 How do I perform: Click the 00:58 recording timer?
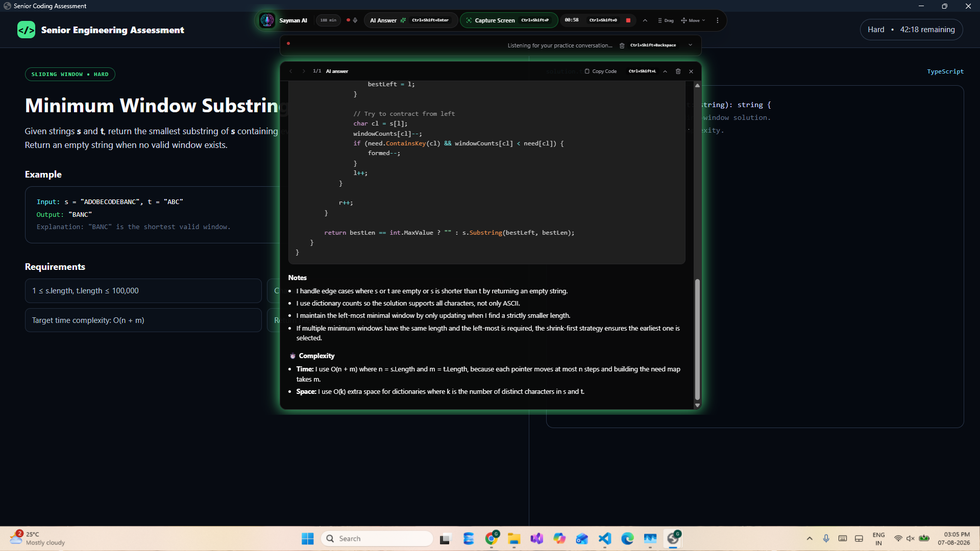(572, 20)
